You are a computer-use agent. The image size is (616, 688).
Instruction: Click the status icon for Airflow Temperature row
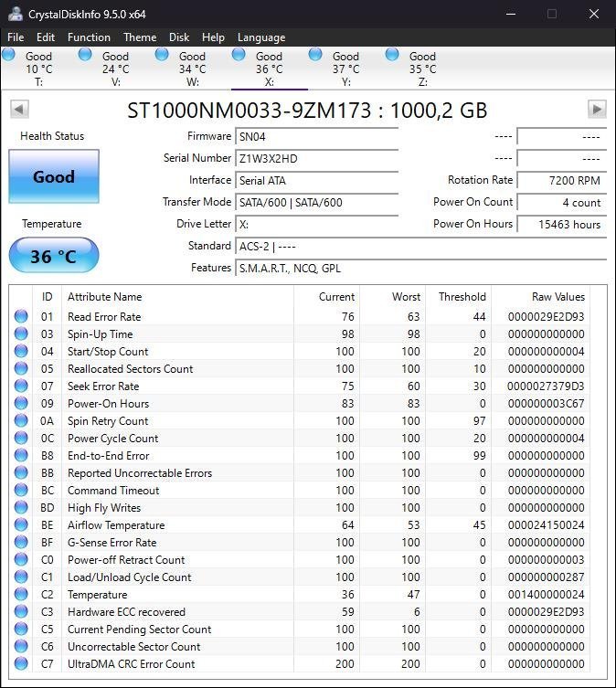tap(21, 525)
